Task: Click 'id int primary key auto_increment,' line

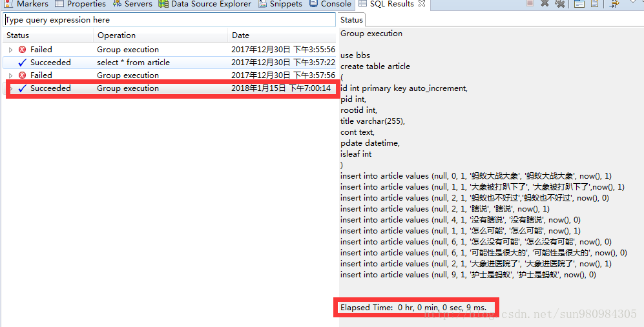Action: (x=404, y=88)
